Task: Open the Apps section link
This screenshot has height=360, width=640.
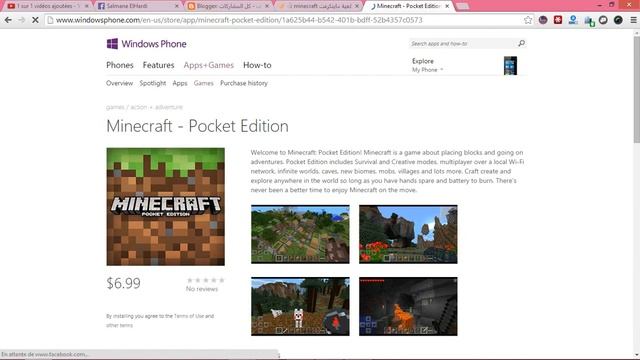Action: coord(180,83)
